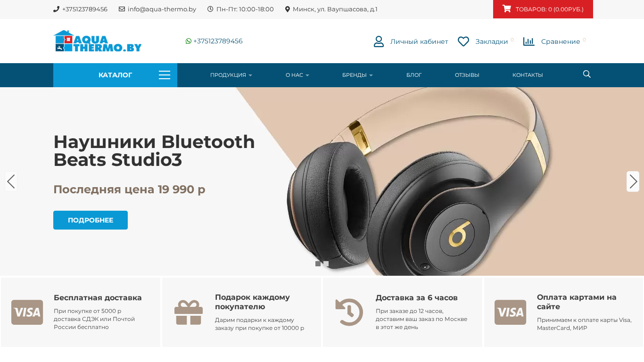Open the personal account user icon

tap(379, 41)
